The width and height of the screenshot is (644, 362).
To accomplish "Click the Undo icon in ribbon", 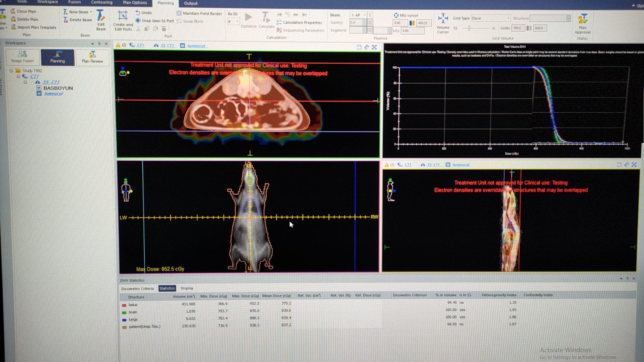I will 138,13.
